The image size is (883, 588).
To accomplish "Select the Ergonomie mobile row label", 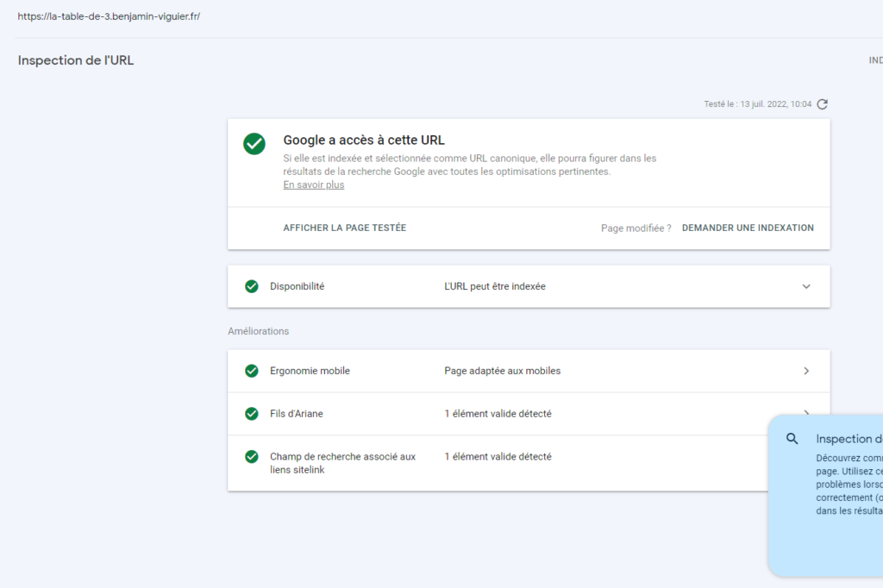I will click(x=310, y=371).
